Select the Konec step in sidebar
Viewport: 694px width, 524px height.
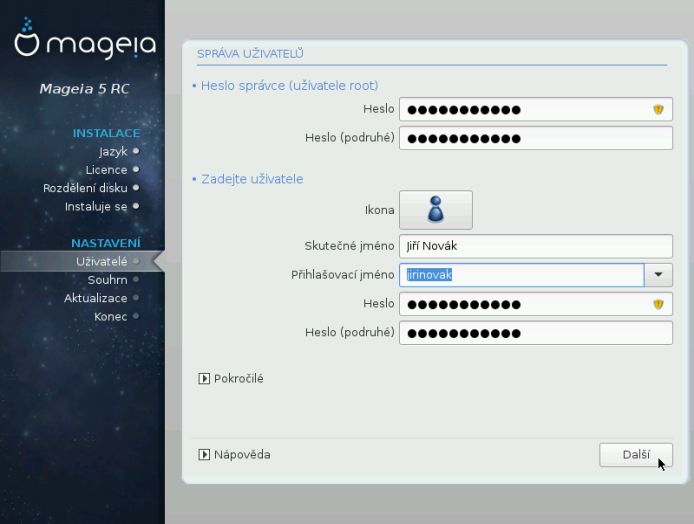click(x=110, y=316)
